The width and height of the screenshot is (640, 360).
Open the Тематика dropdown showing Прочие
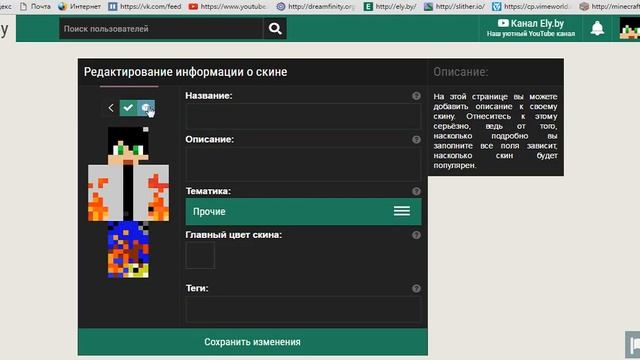coord(303,211)
